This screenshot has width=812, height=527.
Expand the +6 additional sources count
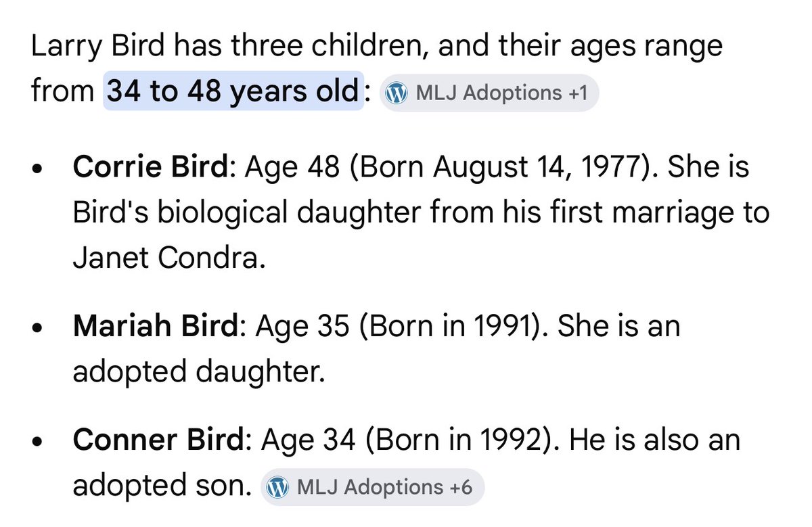(462, 487)
